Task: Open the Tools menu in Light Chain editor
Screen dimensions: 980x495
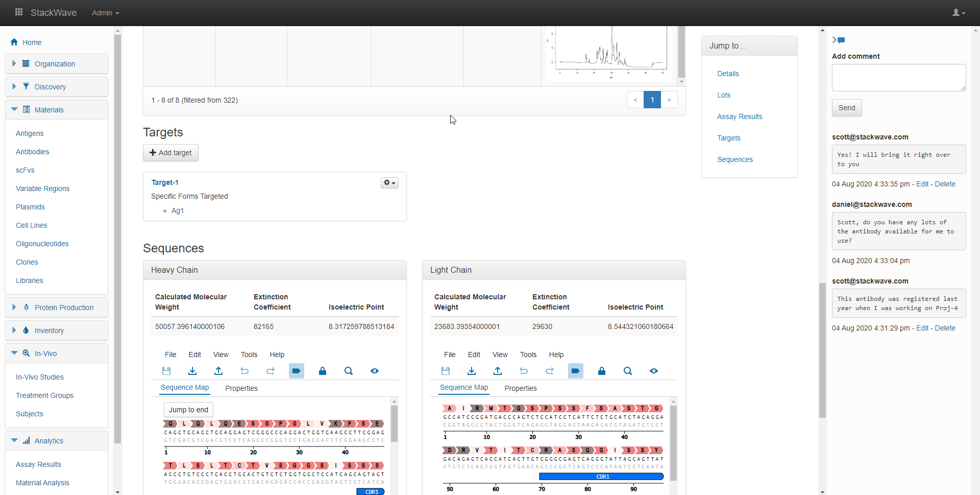Action: pyautogui.click(x=528, y=355)
